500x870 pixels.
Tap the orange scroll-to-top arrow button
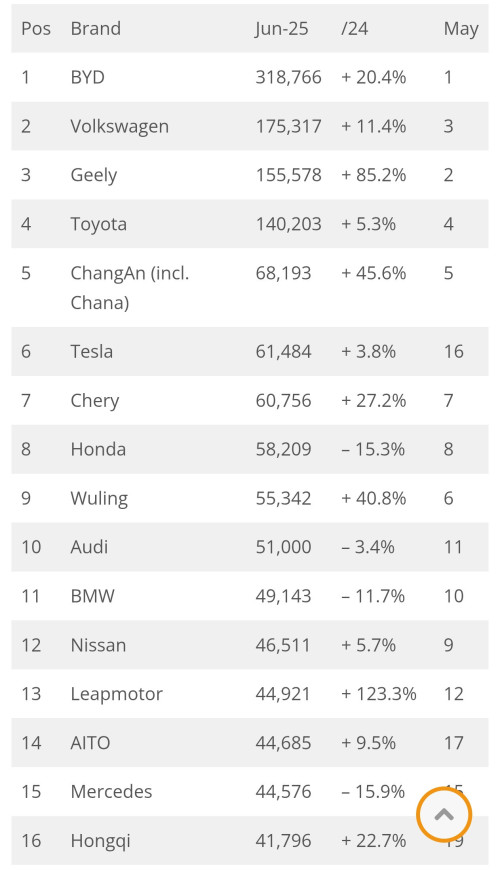point(444,815)
